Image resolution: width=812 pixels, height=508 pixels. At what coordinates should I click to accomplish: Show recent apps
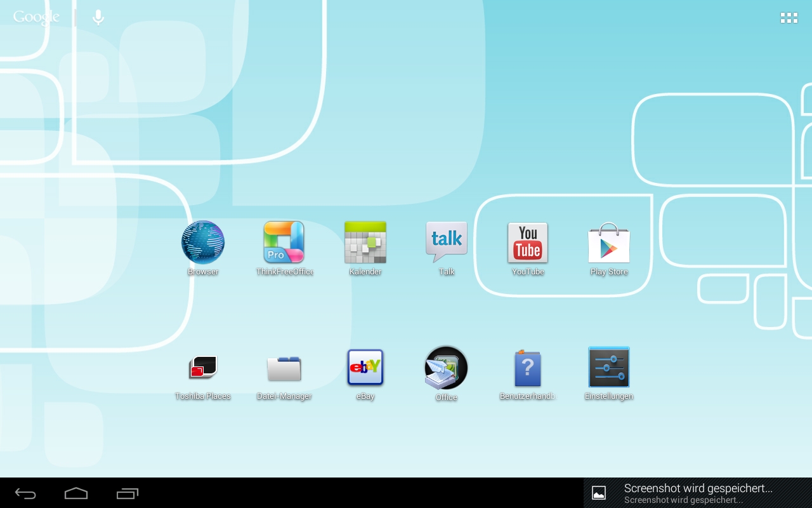pos(128,493)
